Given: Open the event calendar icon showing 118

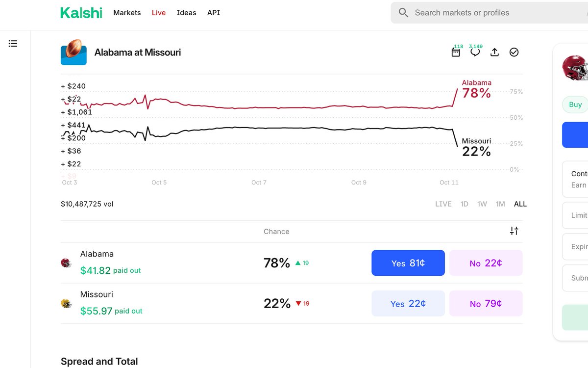Looking at the screenshot, I should click(456, 53).
